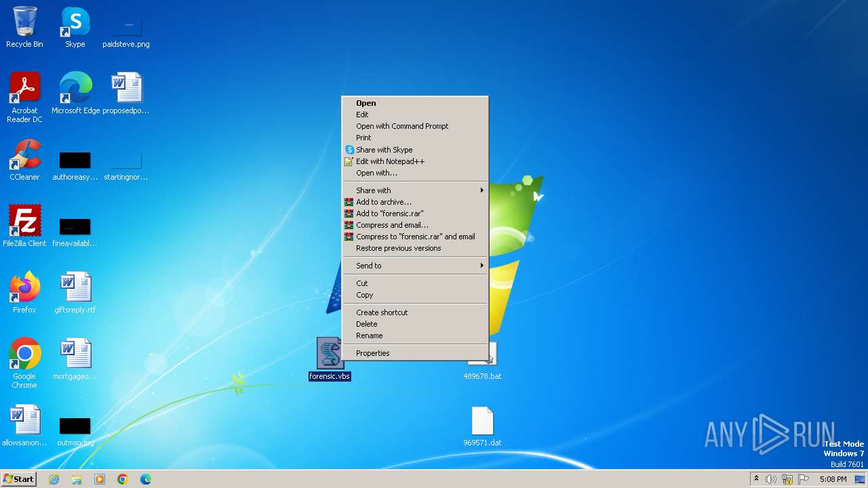Launch Internet Explorer from the taskbar
Screen dimensions: 868x488
pos(54,479)
